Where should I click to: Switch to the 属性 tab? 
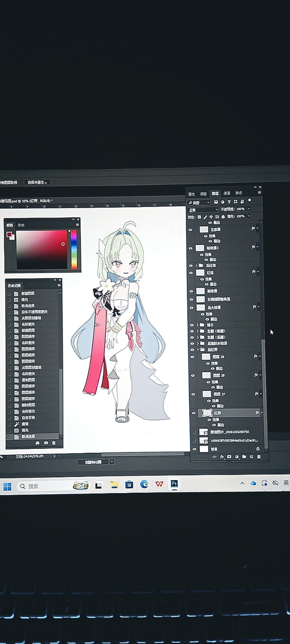coord(191,194)
